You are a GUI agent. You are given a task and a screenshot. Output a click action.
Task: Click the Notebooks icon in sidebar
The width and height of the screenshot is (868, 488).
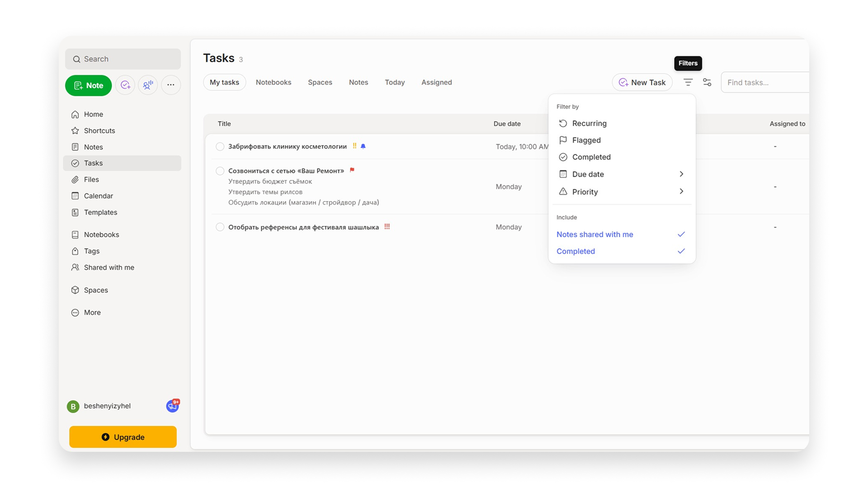(75, 235)
